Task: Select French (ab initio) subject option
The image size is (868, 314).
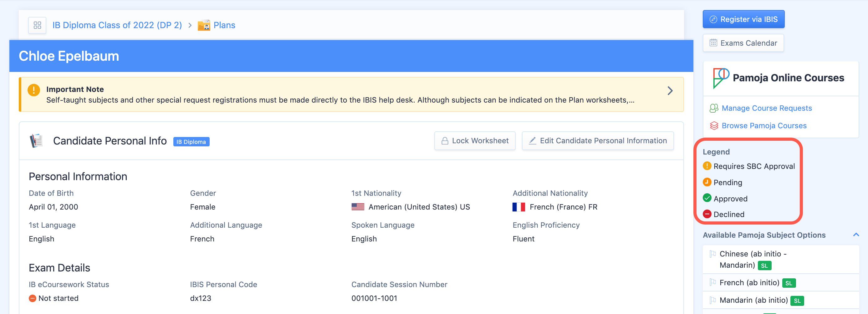Action: [749, 283]
